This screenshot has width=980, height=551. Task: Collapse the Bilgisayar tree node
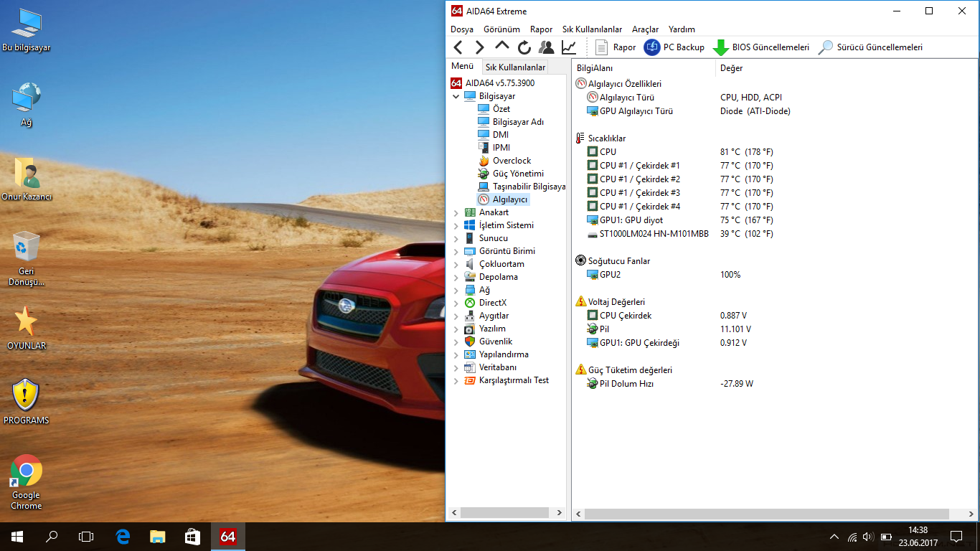click(456, 96)
